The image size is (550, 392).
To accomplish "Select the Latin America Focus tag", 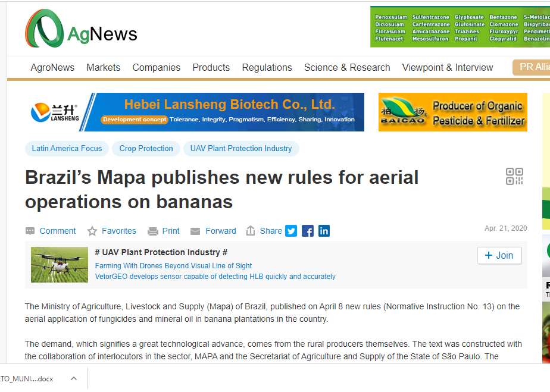I will (x=67, y=148).
